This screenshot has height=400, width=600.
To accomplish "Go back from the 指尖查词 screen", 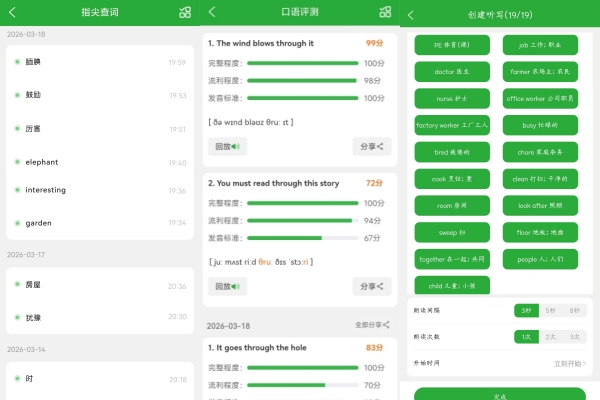I will pyautogui.click(x=12, y=13).
